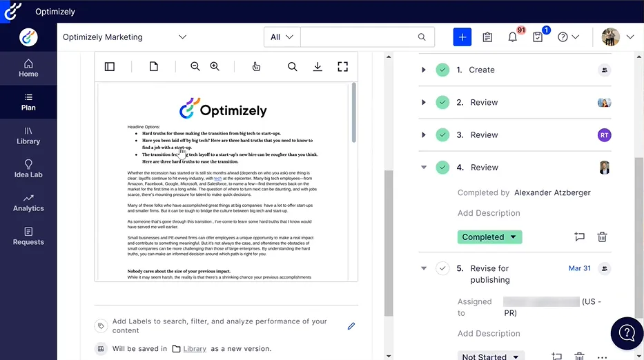This screenshot has width=644, height=360.
Task: Click the Alexander Atzberger name
Action: pyautogui.click(x=552, y=192)
